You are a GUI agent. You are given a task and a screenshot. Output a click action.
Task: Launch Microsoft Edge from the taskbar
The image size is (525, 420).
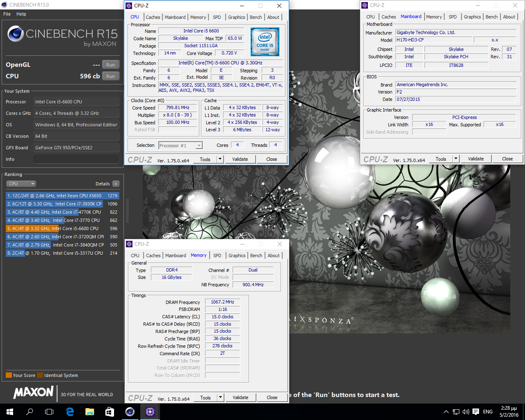point(70,412)
